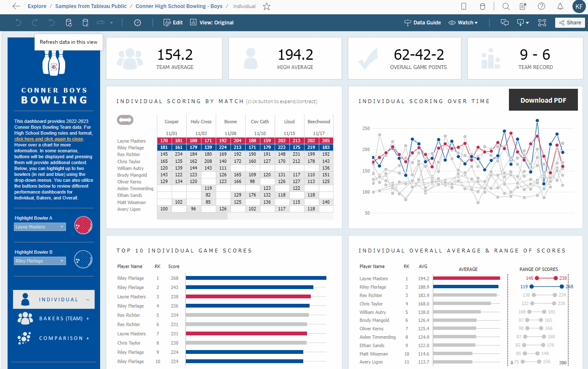Click the revert icon in toolbar
Image resolution: width=588 pixels, height=369 pixels.
click(51, 23)
